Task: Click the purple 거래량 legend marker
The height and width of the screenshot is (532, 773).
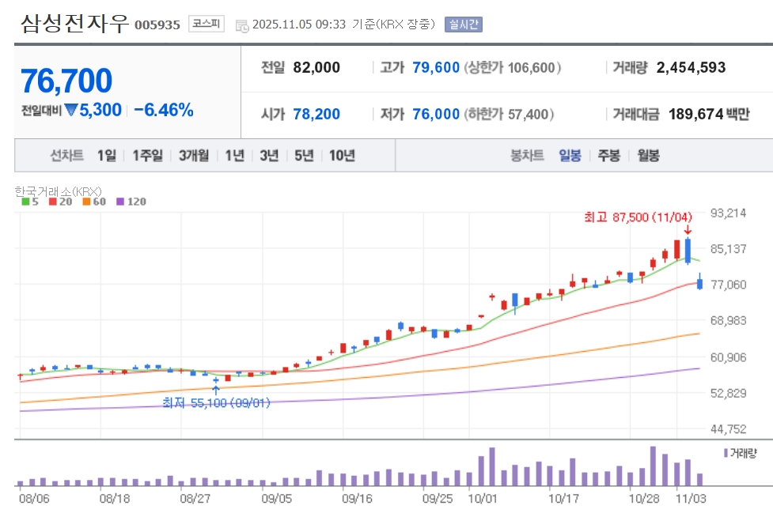Action: [x=726, y=453]
